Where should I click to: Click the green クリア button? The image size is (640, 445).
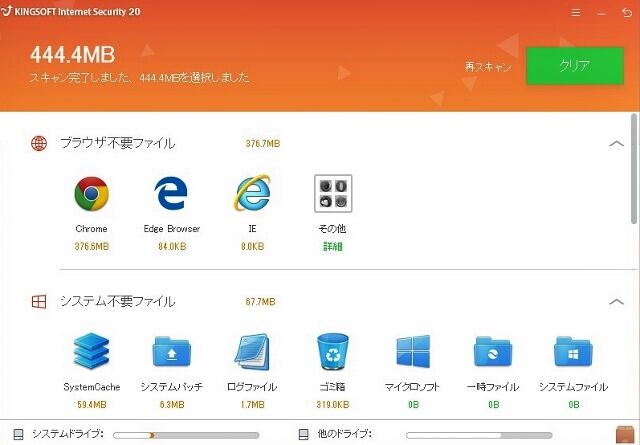(x=575, y=66)
